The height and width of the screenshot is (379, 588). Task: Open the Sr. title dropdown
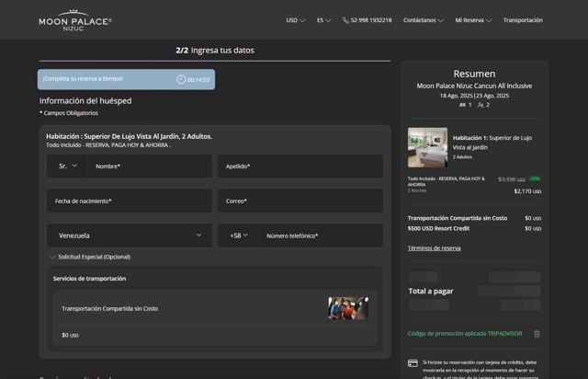click(67, 166)
